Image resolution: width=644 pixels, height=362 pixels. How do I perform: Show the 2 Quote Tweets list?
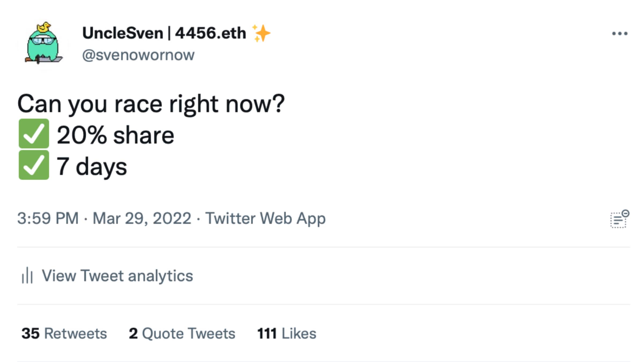point(182,334)
